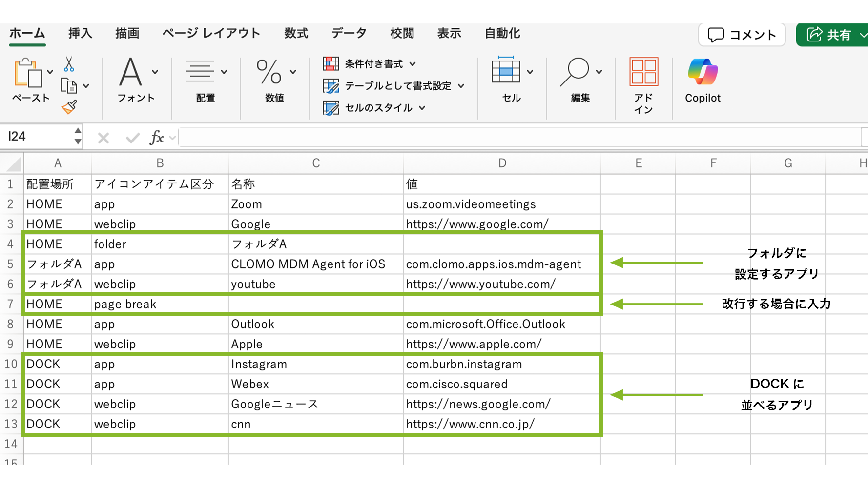Click the Name Box showing I24

[38, 137]
